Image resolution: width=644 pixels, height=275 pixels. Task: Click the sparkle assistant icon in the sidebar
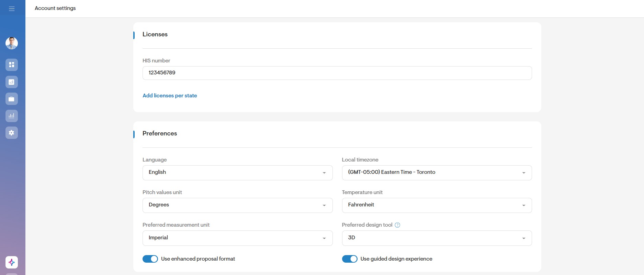pyautogui.click(x=12, y=262)
